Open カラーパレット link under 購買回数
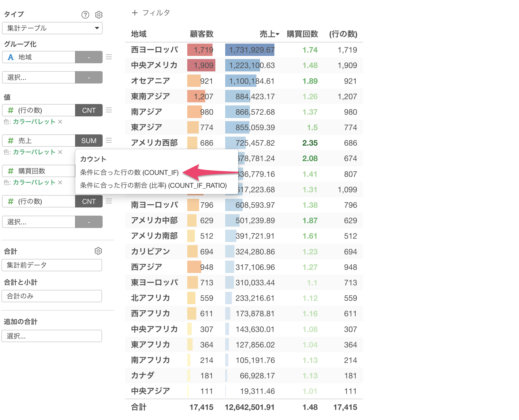The width and height of the screenshot is (519, 420). [34, 182]
